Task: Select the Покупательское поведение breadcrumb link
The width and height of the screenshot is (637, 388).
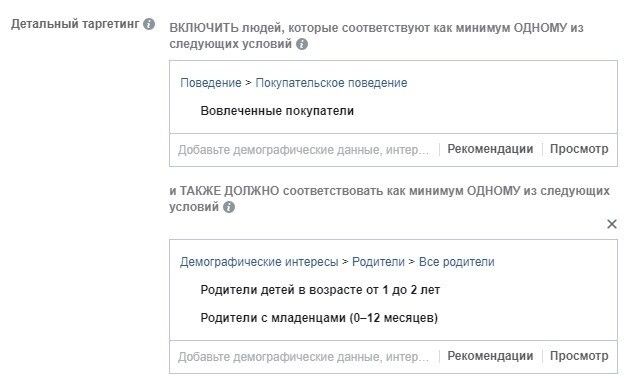Action: 331,83
